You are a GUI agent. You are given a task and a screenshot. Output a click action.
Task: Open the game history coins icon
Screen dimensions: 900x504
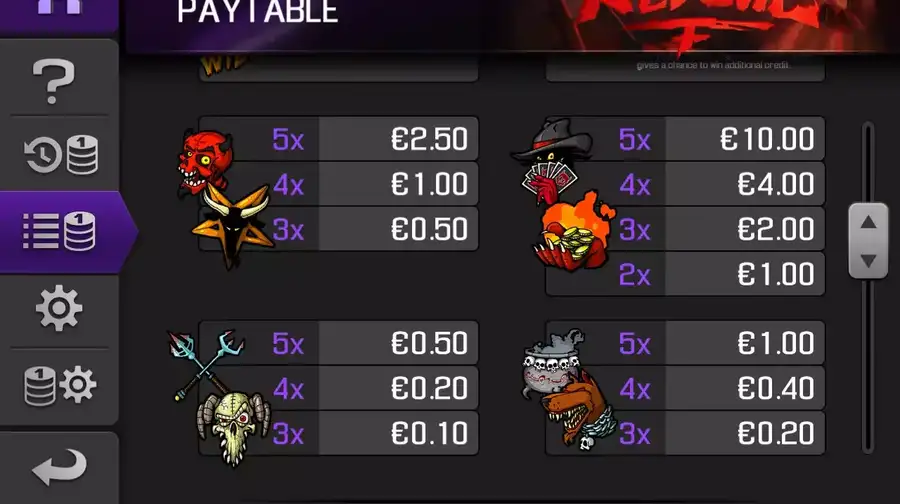(61, 154)
